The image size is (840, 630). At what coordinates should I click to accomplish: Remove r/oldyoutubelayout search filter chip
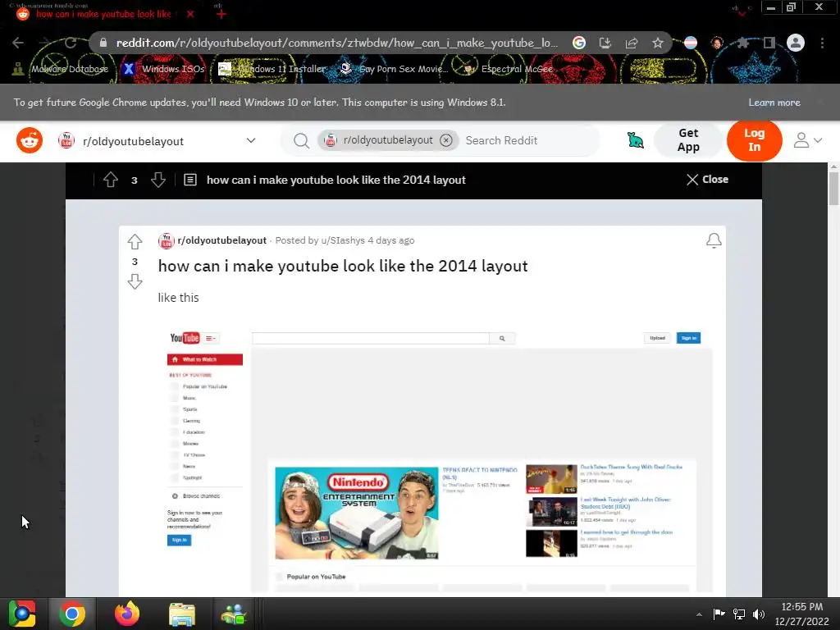tap(445, 140)
